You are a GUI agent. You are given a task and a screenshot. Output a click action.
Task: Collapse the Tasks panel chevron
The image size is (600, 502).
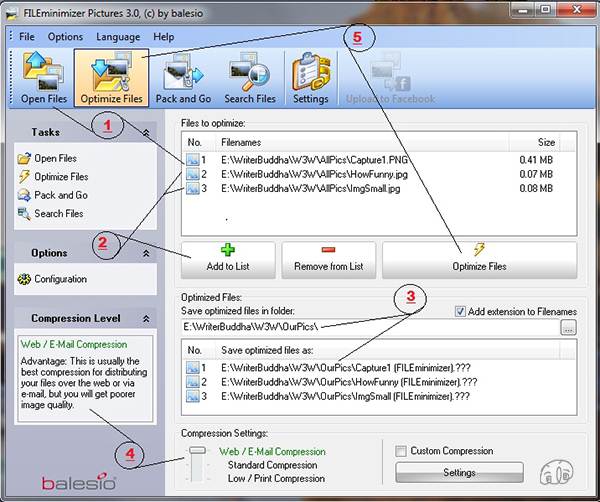click(x=146, y=132)
